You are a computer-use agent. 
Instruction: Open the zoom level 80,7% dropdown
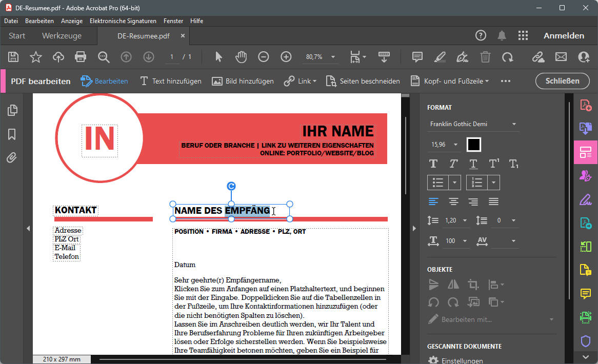333,57
